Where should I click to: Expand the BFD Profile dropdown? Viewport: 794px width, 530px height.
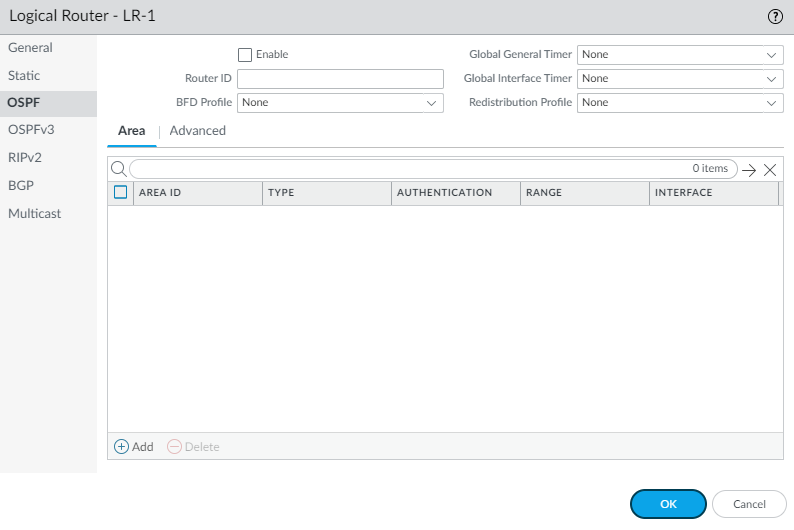tap(340, 103)
